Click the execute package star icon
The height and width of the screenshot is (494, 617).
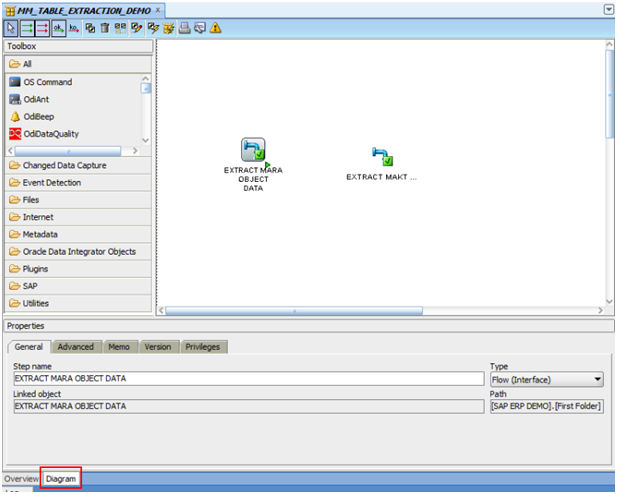(x=168, y=28)
